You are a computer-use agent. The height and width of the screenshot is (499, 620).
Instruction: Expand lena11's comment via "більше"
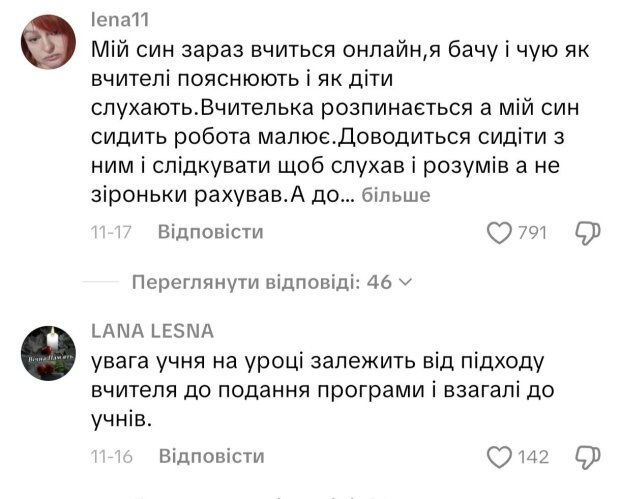coord(395,194)
